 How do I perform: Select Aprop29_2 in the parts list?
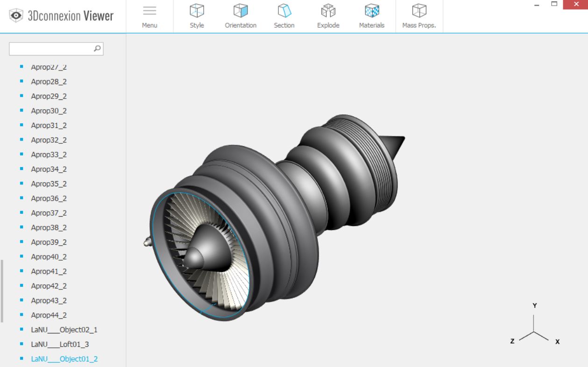[49, 96]
